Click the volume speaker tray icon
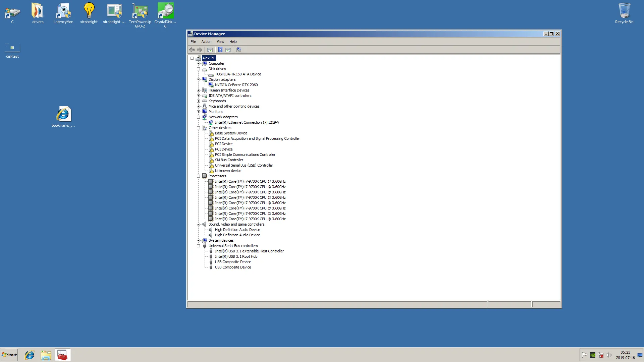 pyautogui.click(x=609, y=355)
